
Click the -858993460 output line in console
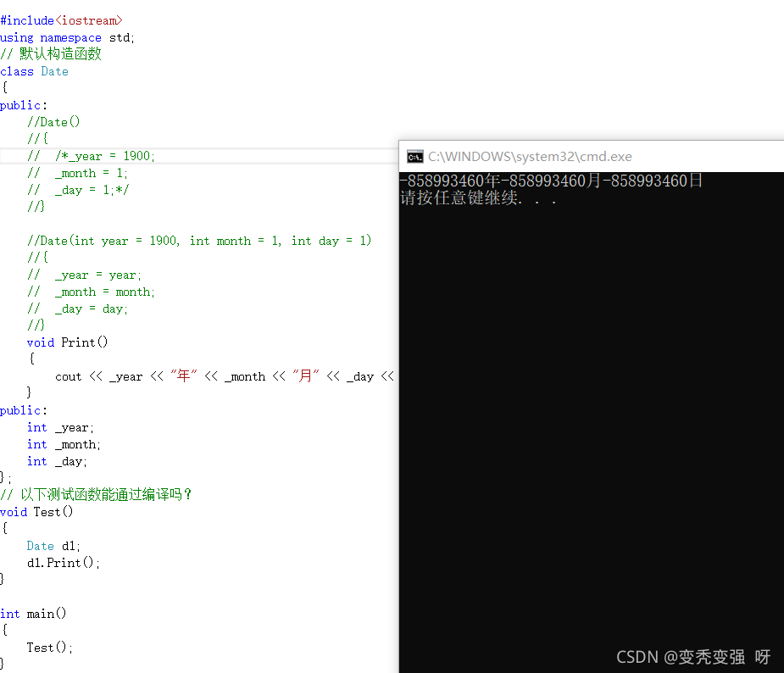(551, 181)
